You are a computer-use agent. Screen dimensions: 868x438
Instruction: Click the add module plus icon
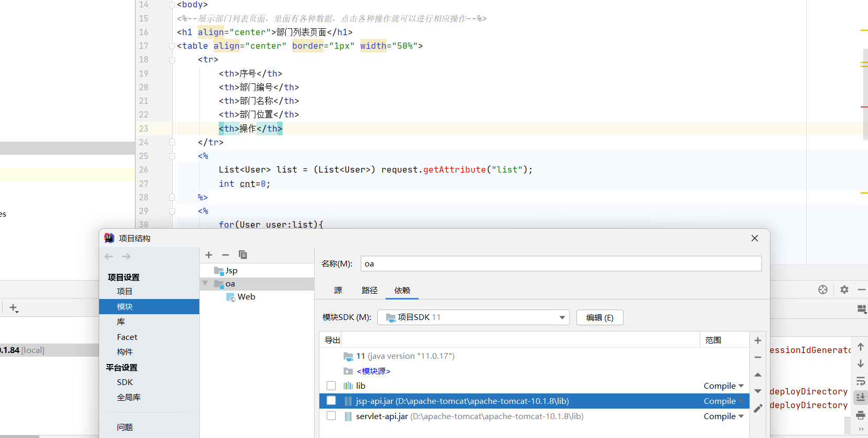(209, 255)
